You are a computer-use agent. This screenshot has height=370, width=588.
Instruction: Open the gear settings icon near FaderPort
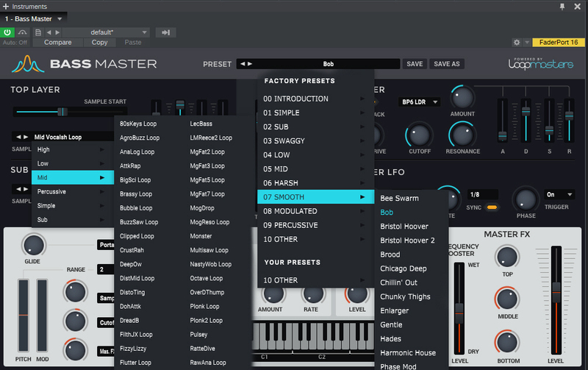coord(517,43)
